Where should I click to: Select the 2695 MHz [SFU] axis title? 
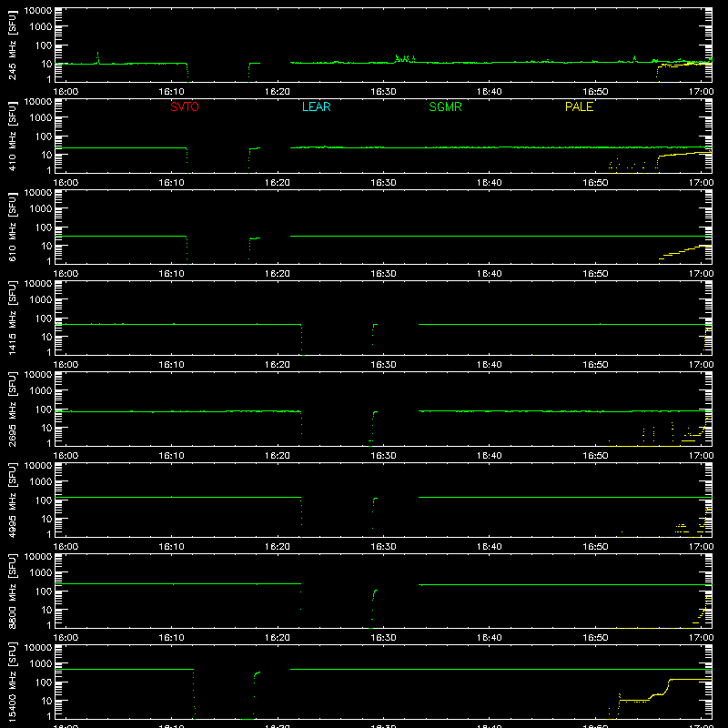point(13,409)
